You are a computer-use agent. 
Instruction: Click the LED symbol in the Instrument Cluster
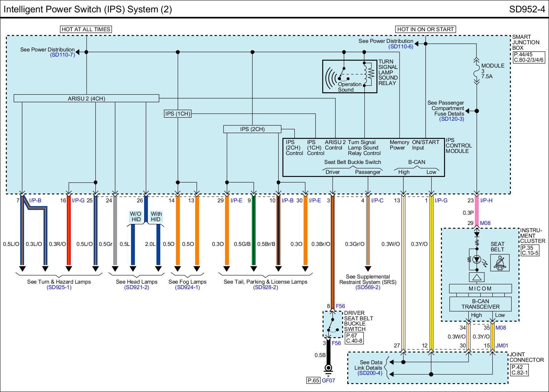point(476,260)
